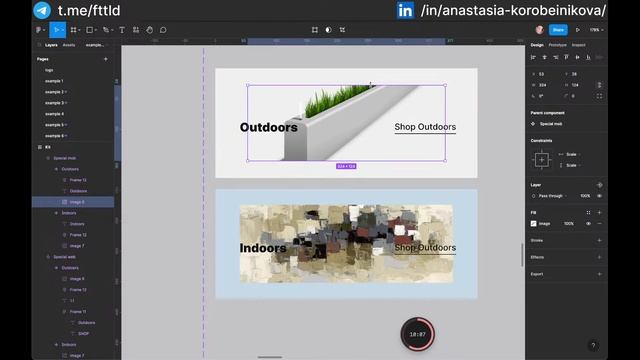Collapse Outdoors group under Special mob

click(56, 169)
